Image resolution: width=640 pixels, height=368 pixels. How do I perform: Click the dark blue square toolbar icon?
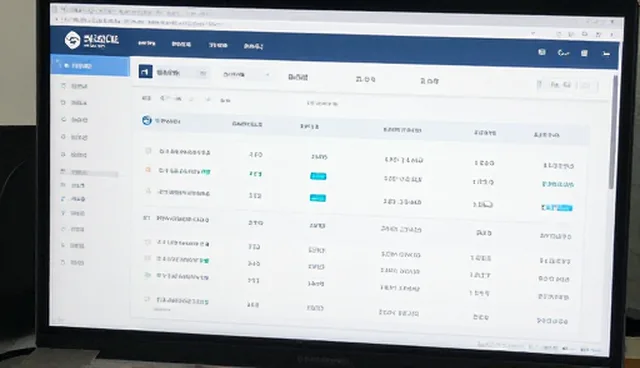145,71
